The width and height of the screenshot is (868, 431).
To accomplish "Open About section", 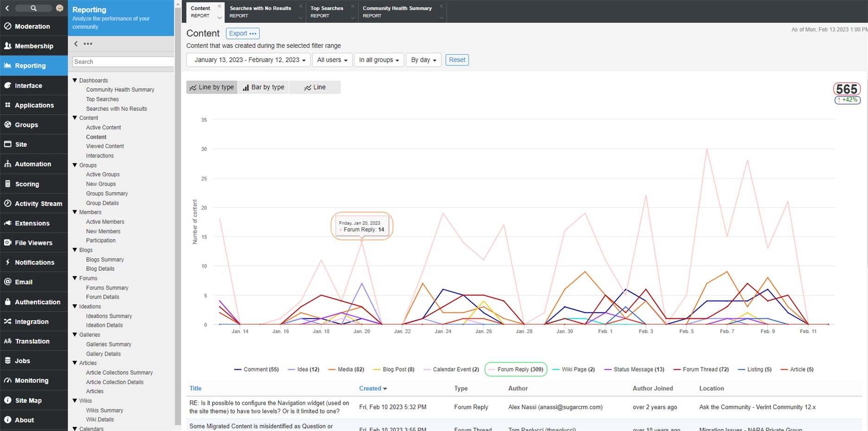I will pos(33,420).
